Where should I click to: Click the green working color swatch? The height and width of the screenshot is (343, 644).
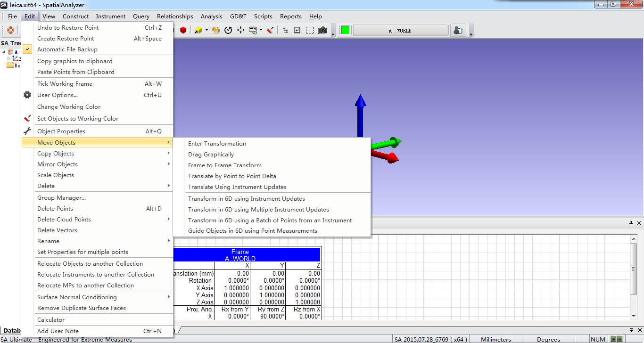[345, 30]
